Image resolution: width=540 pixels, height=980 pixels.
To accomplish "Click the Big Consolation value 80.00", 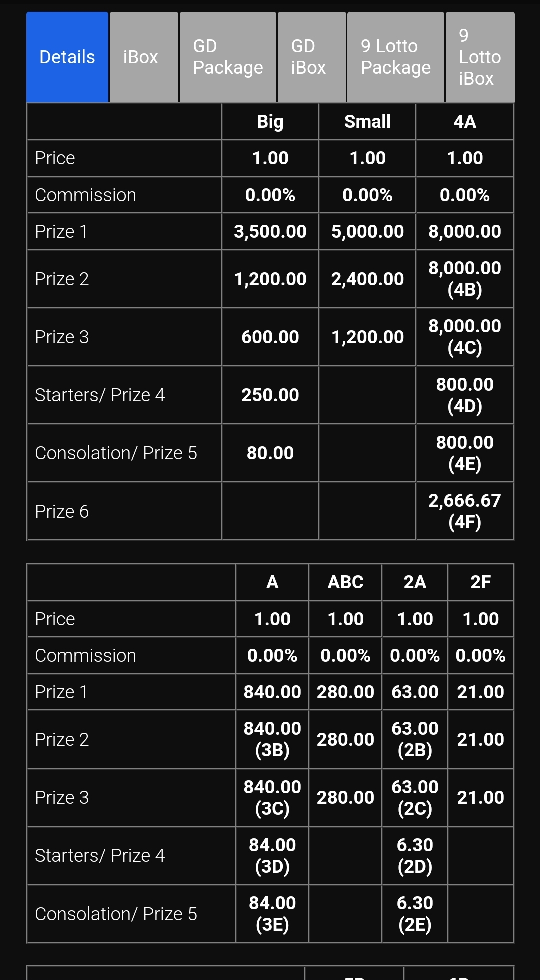I will [270, 453].
